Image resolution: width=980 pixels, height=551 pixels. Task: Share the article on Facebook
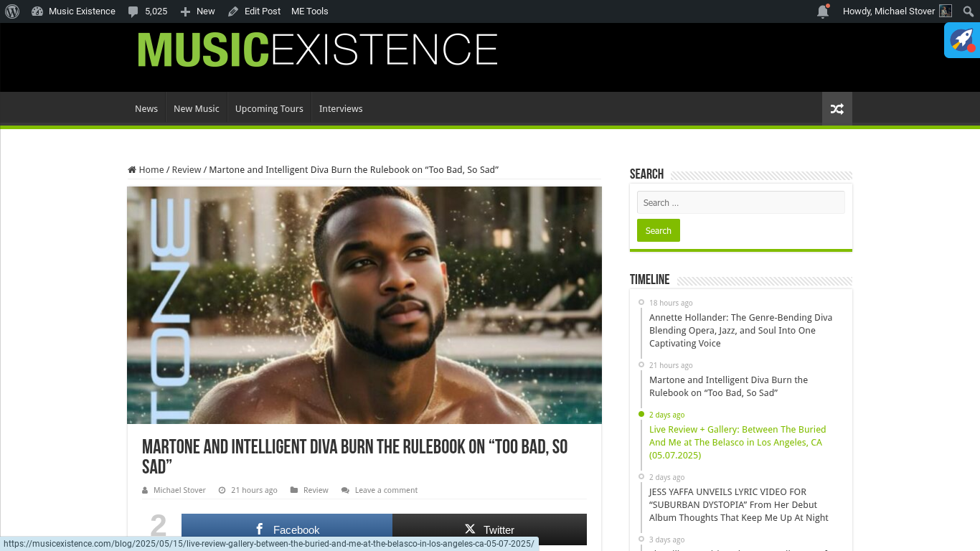(x=287, y=529)
